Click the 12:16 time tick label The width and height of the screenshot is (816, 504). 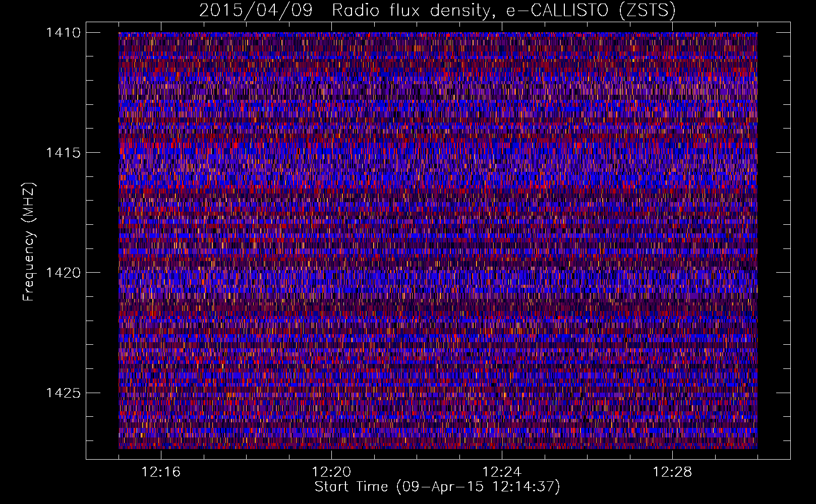[x=161, y=472]
